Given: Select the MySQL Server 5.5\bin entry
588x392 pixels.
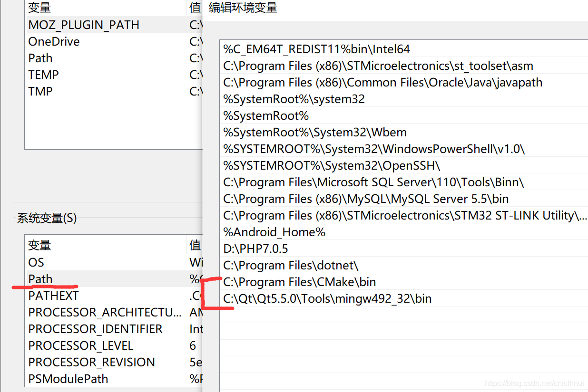Looking at the screenshot, I should [x=404, y=199].
